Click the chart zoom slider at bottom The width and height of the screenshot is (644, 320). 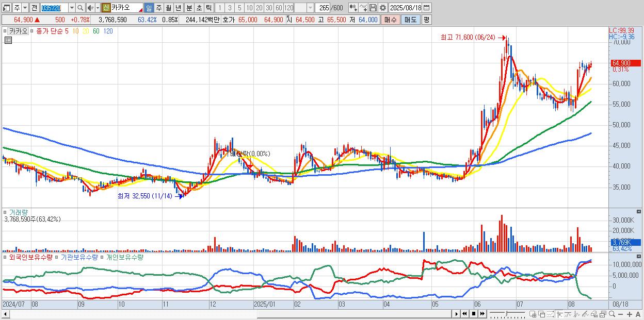pos(507,314)
